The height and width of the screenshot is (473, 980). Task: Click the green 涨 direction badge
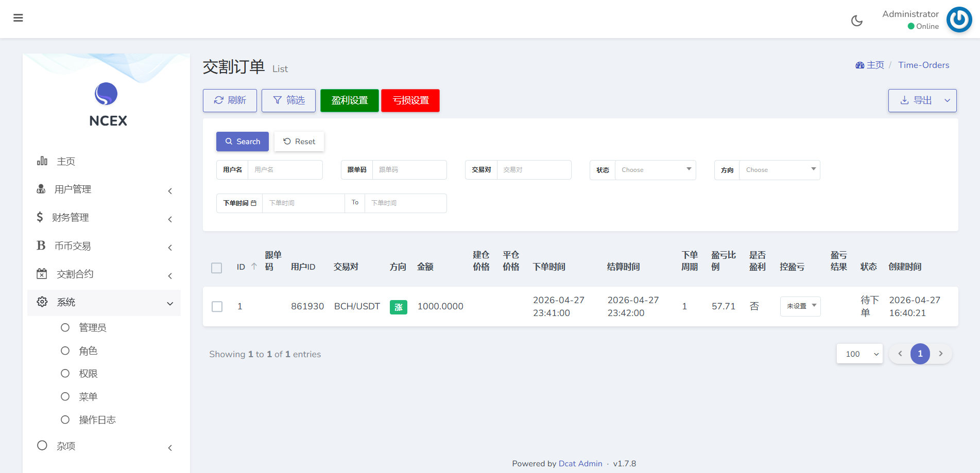398,307
